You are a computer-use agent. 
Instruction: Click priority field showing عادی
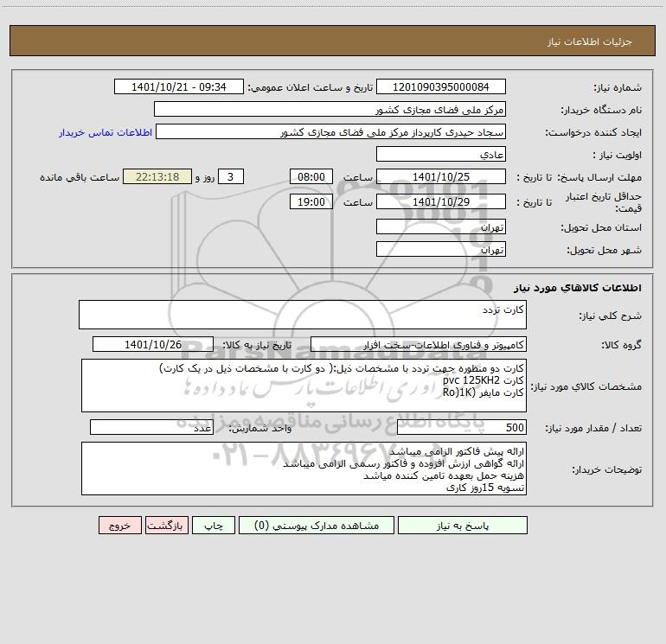[441, 154]
